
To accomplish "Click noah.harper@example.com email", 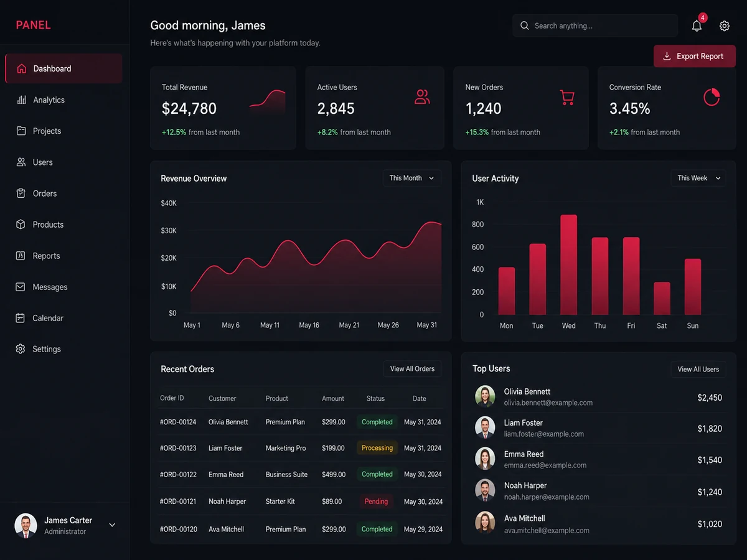I will (547, 497).
